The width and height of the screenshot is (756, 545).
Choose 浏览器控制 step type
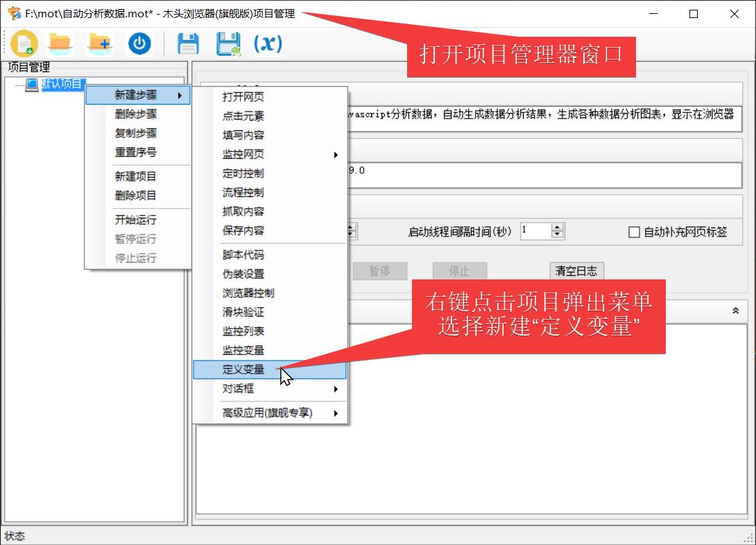270,293
